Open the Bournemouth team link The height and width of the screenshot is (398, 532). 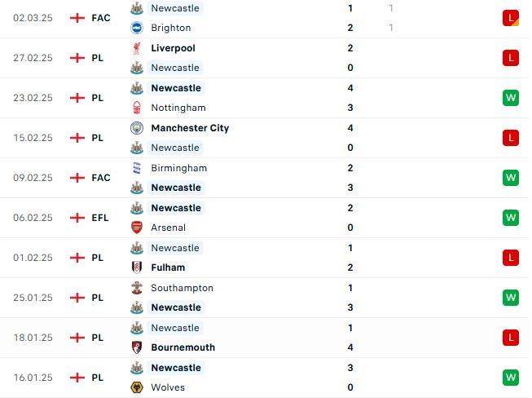point(182,347)
